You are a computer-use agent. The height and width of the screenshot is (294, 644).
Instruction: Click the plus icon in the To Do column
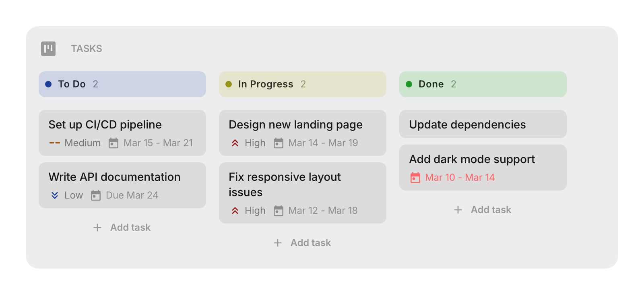97,228
